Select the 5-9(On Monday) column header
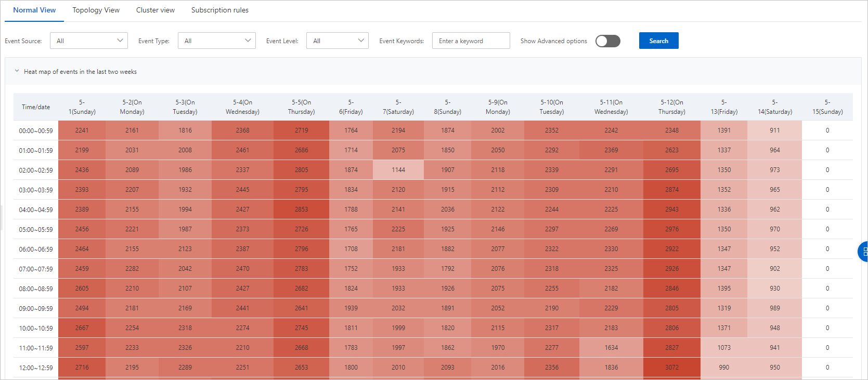The height and width of the screenshot is (380, 868). 498,107
